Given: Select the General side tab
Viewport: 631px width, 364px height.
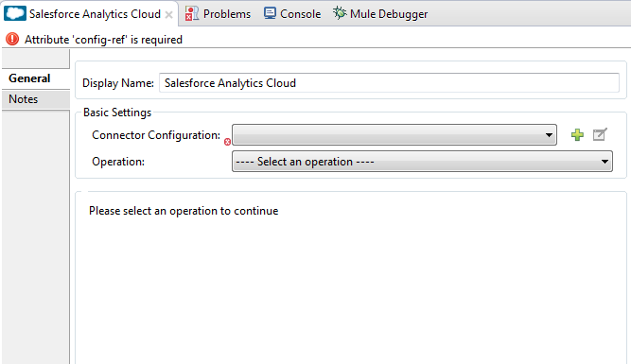Looking at the screenshot, I should [35, 78].
